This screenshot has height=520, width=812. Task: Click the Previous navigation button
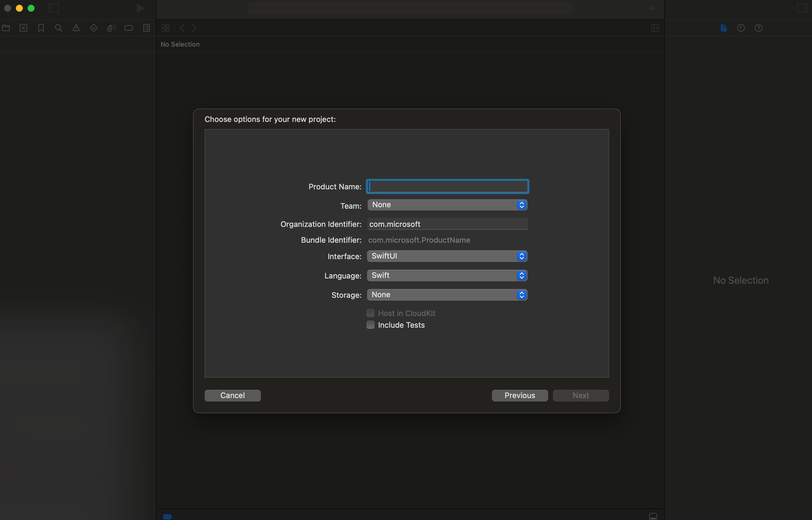click(x=520, y=395)
